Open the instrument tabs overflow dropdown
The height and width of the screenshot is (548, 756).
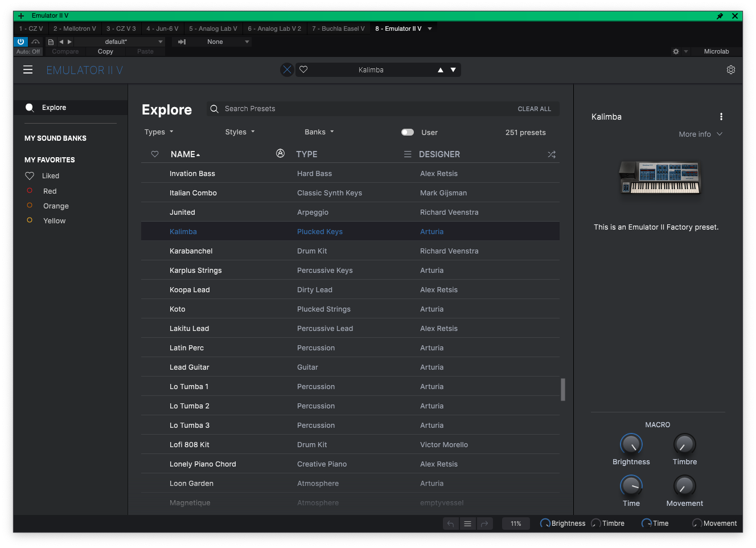[x=430, y=28]
